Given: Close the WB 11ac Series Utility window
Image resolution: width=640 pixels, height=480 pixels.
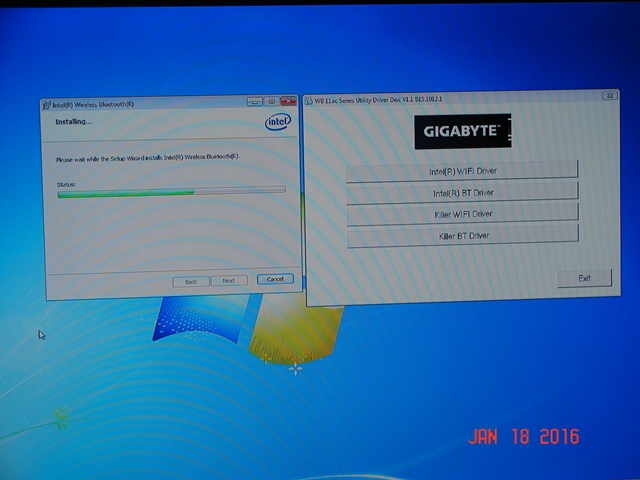Looking at the screenshot, I should pos(610,95).
